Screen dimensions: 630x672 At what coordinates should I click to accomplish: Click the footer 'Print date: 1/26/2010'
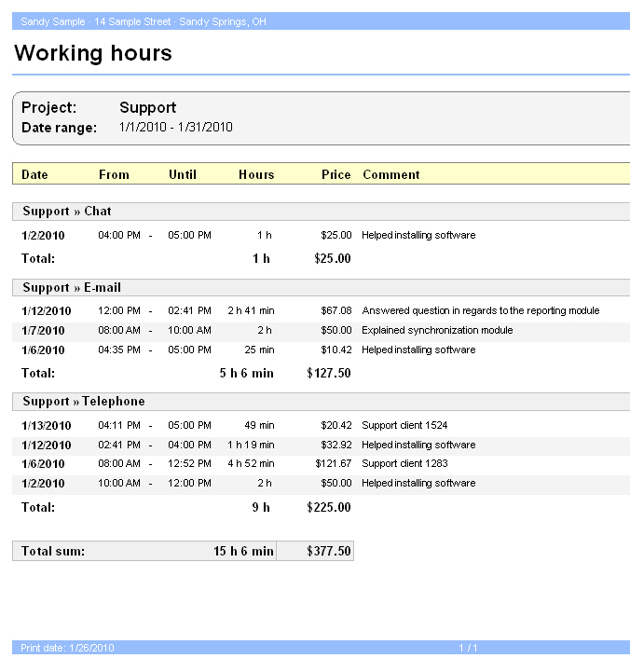(x=67, y=648)
